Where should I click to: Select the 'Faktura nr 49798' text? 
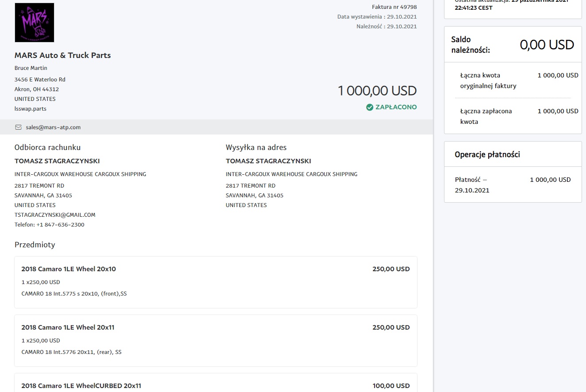coord(394,7)
